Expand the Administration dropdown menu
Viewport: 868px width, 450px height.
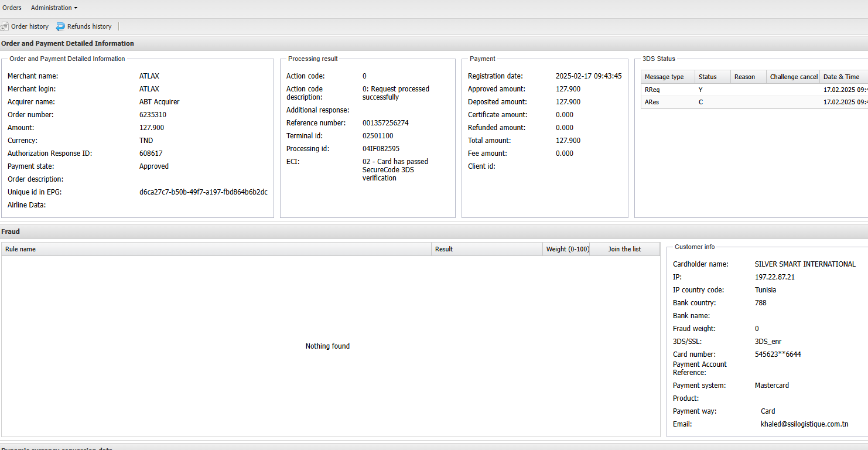[x=54, y=8]
